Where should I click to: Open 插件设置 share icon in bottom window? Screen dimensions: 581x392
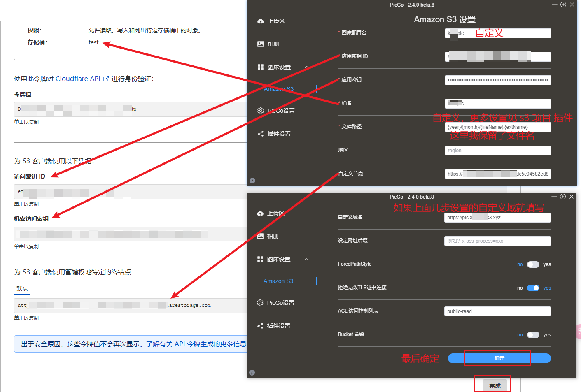click(x=260, y=326)
